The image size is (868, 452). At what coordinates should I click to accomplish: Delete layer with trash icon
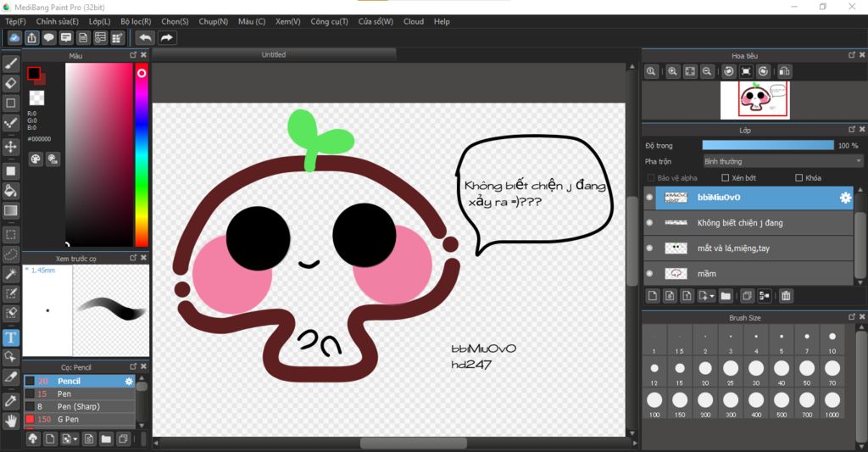click(x=786, y=296)
